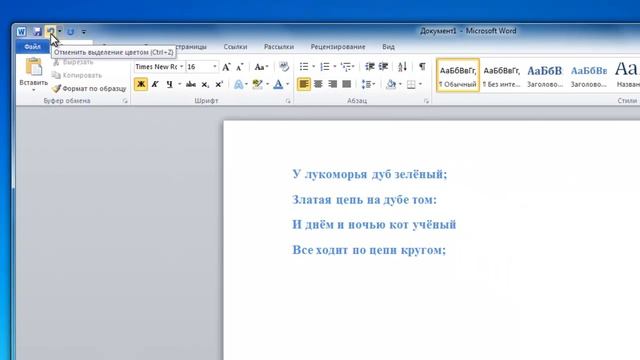640x360 pixels.
Task: Click the Redo button in quick access toolbar
Action: [x=70, y=31]
